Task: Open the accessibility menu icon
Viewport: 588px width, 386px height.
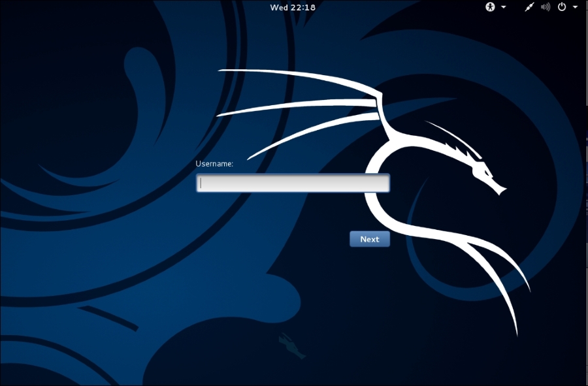Action: [x=490, y=7]
